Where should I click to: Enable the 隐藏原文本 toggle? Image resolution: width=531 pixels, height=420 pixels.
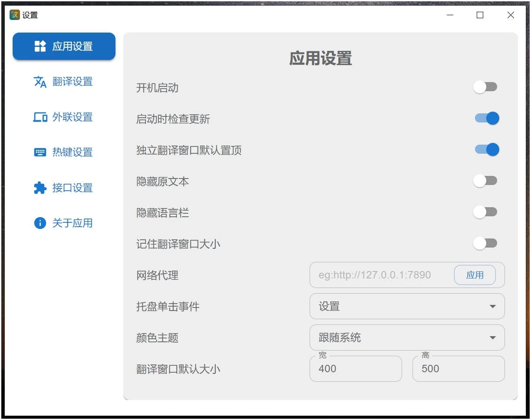(x=485, y=181)
